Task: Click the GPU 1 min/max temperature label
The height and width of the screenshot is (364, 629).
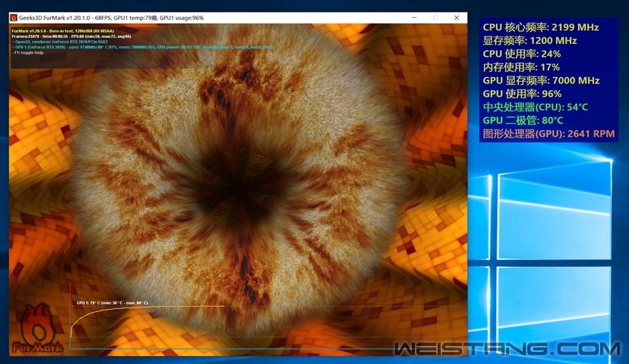Action: [112, 303]
